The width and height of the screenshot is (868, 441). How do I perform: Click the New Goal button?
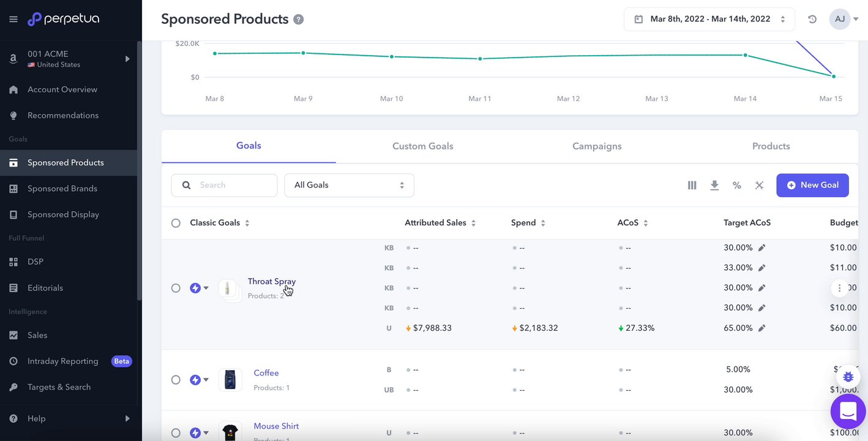(812, 185)
